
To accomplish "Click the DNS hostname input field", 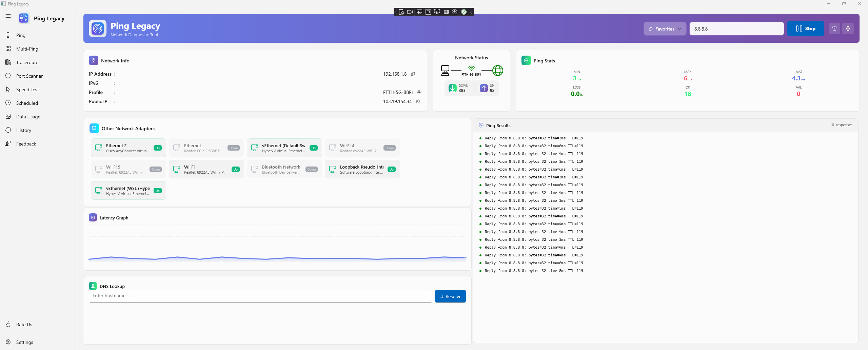I will click(x=260, y=296).
